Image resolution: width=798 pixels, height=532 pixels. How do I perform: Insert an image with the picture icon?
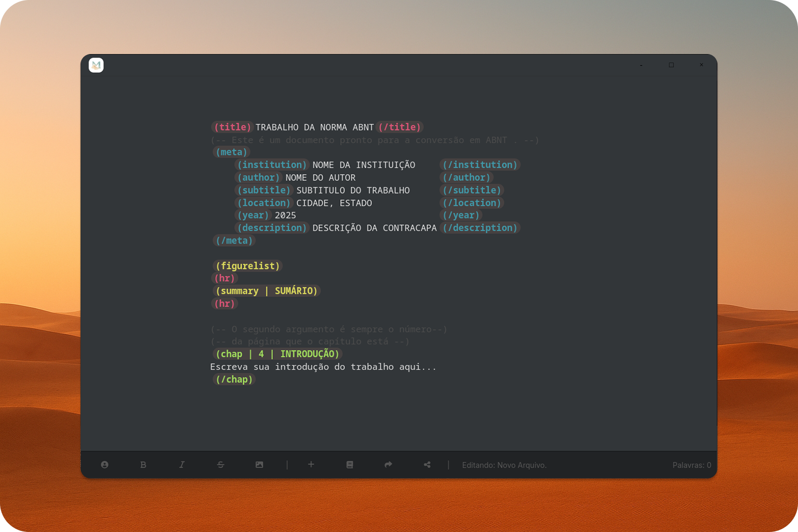pos(259,465)
